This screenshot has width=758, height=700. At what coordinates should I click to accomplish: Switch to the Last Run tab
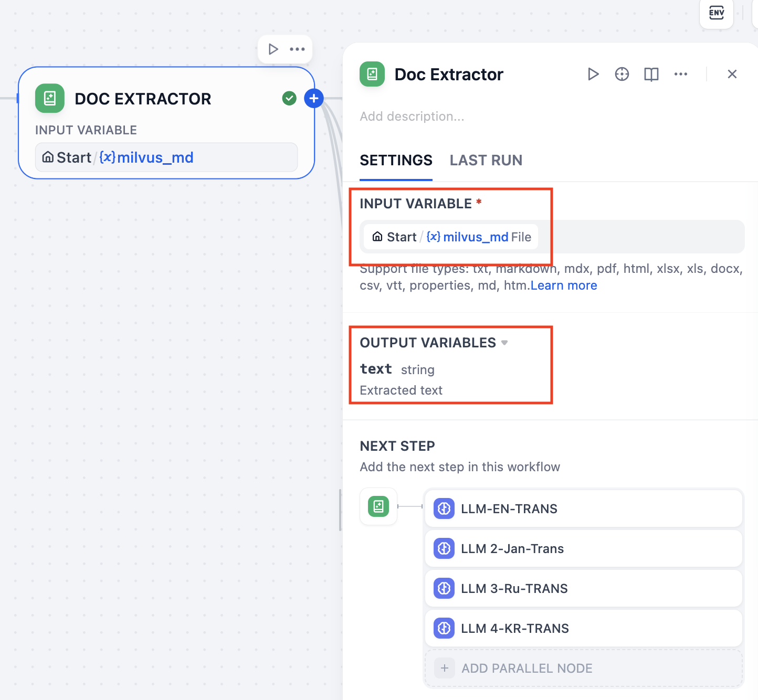(x=486, y=161)
